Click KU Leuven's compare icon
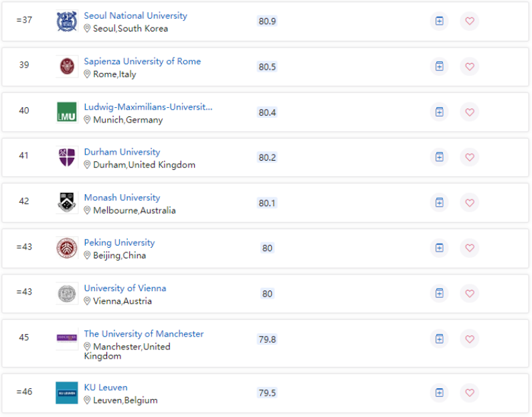 [439, 393]
